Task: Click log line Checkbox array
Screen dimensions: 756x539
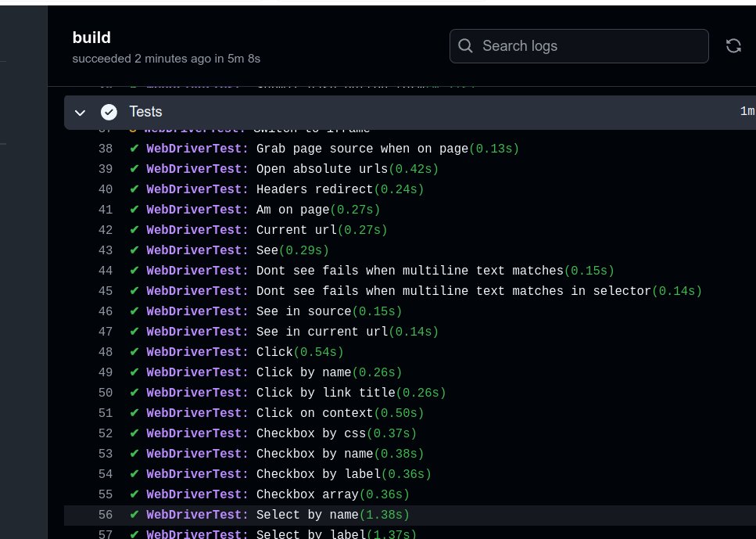Action: (x=270, y=494)
